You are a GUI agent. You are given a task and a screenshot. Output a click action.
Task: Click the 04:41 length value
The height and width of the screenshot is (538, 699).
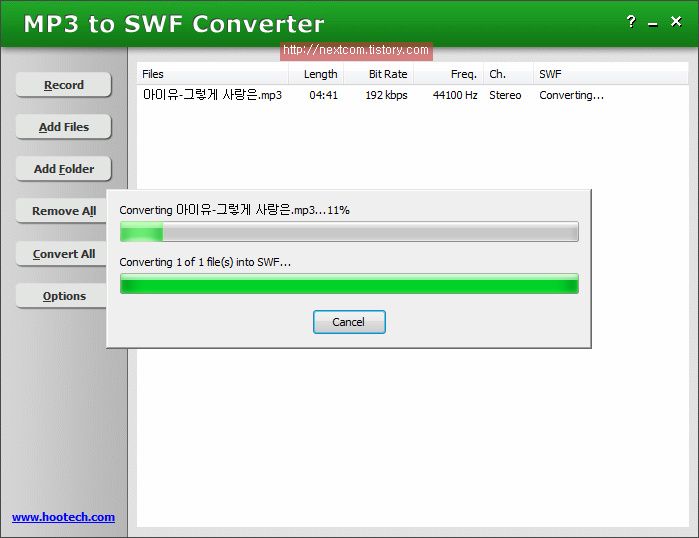324,95
